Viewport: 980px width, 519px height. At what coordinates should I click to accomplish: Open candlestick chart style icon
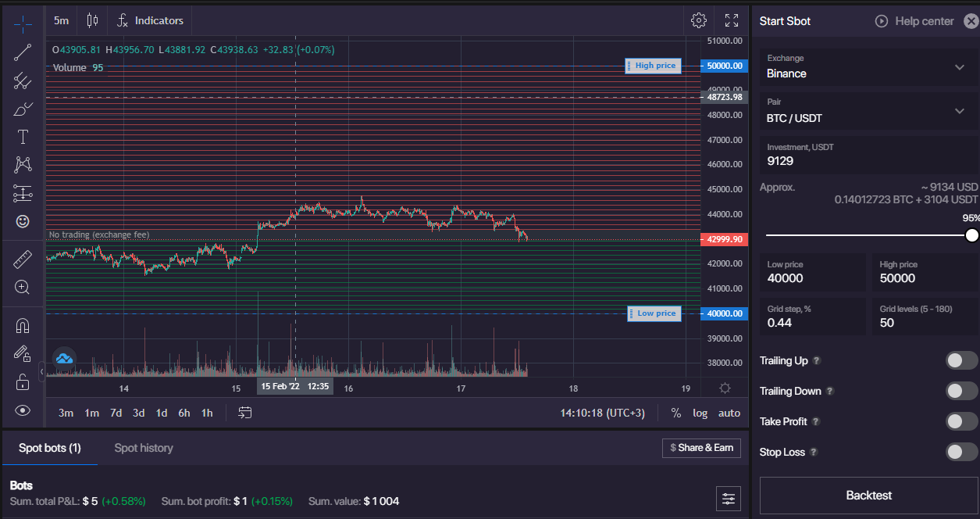coord(93,20)
